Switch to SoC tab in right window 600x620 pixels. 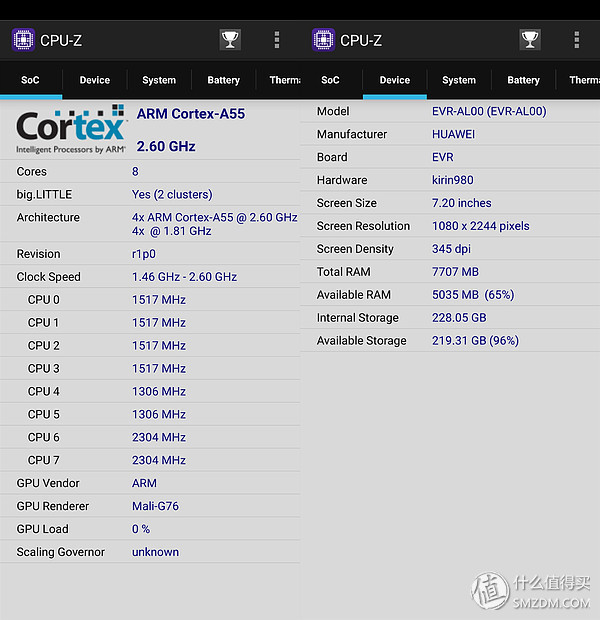tap(330, 80)
